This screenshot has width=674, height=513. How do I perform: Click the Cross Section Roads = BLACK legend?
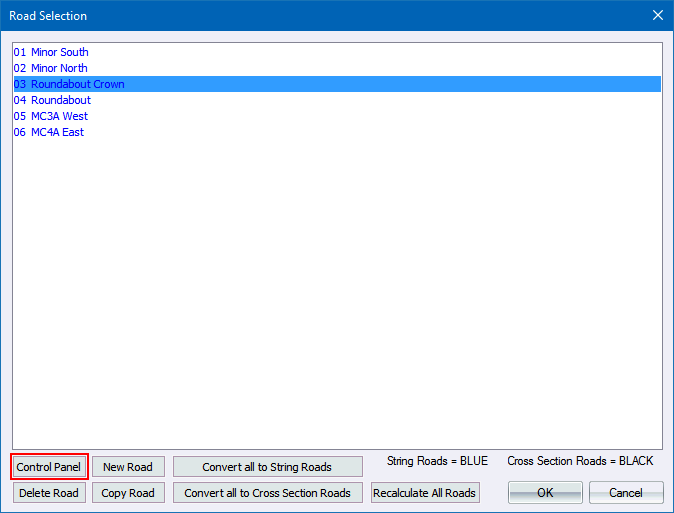[580, 461]
